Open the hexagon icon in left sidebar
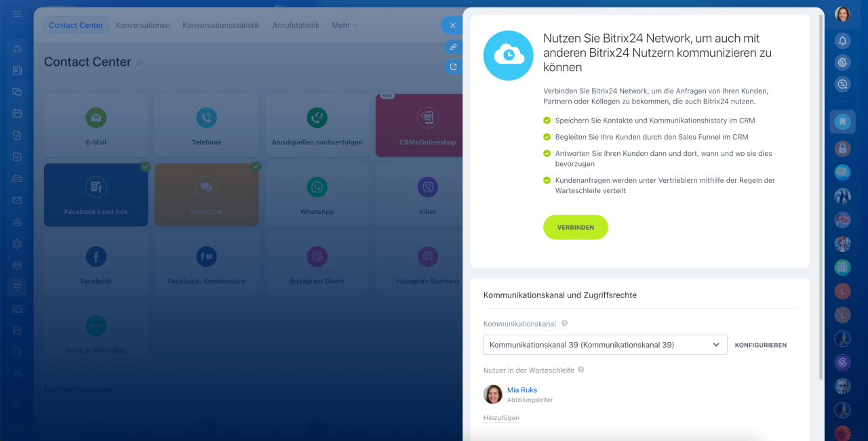The image size is (868, 441). tap(17, 244)
